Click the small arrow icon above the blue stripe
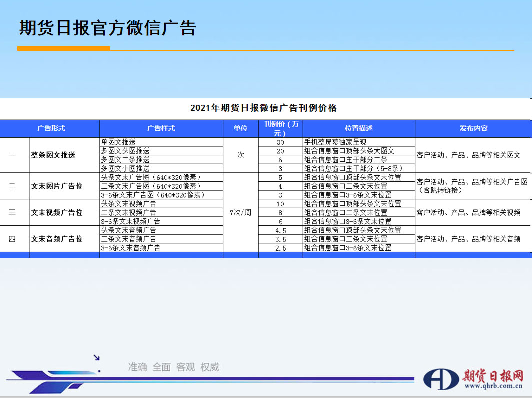Screen dimensions: 532x398 click(97, 357)
